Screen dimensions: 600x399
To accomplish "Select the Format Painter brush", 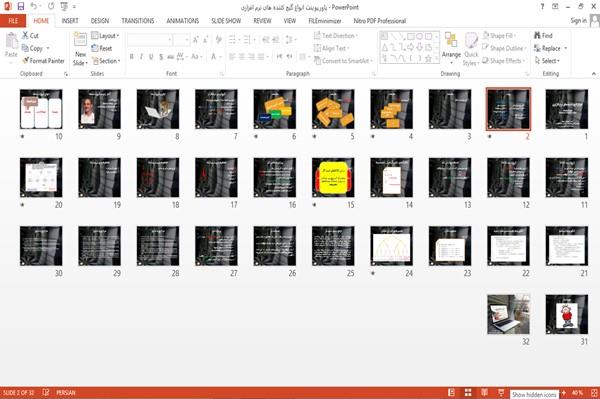I will click(43, 61).
